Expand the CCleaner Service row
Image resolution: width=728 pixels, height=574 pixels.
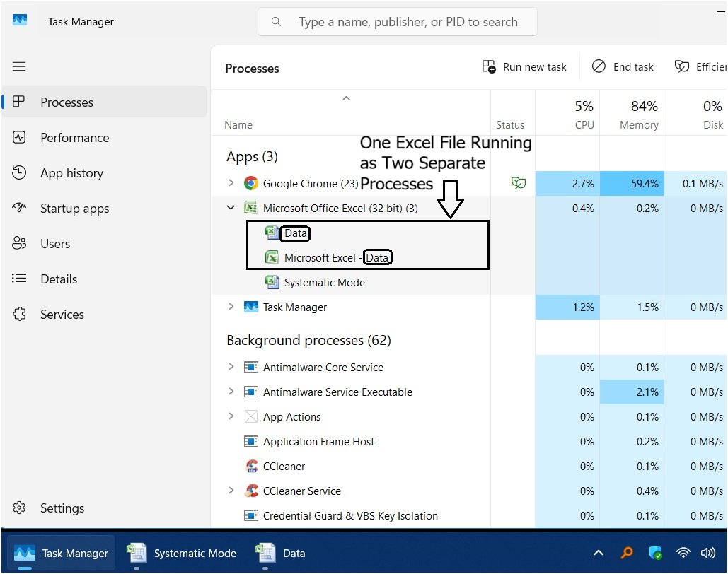coord(231,490)
